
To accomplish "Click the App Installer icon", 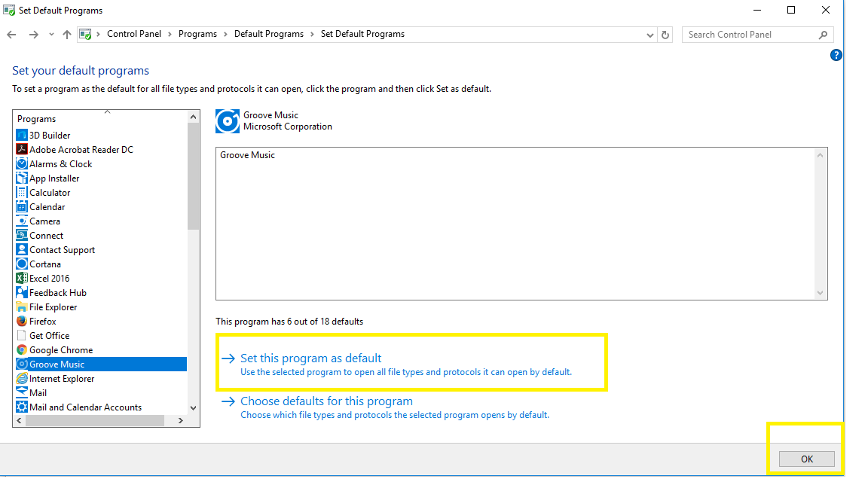I will click(x=22, y=178).
